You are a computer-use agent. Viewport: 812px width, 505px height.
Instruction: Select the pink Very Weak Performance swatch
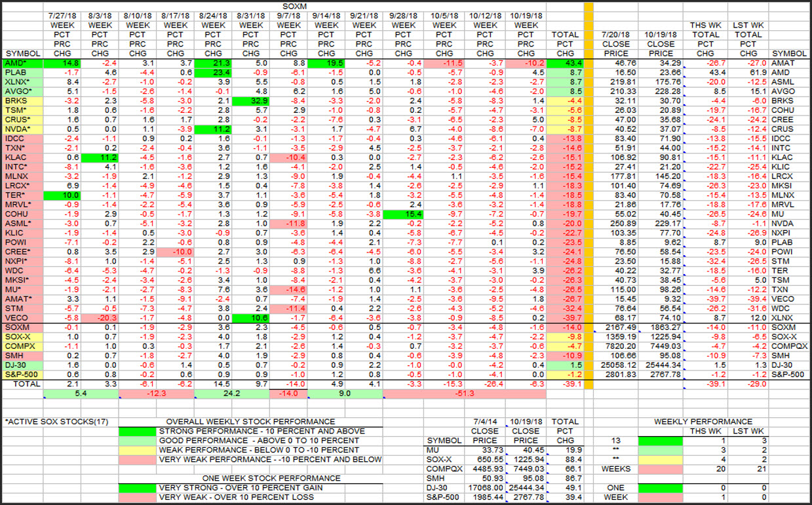coord(138,460)
